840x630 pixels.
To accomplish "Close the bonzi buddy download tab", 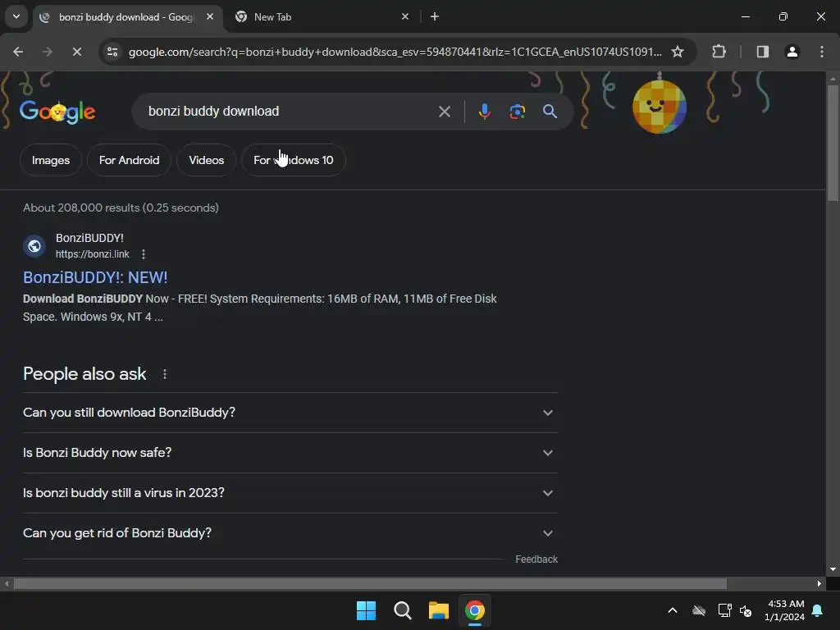I will click(x=210, y=16).
